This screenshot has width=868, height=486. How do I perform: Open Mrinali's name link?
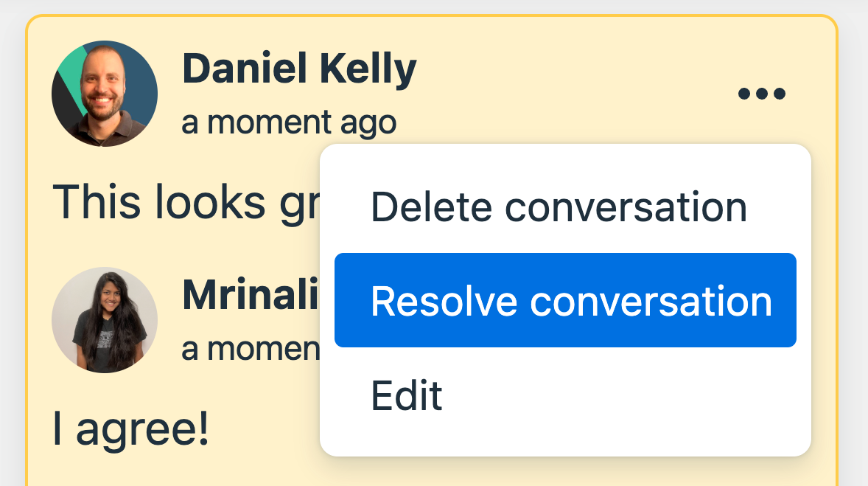point(251,296)
